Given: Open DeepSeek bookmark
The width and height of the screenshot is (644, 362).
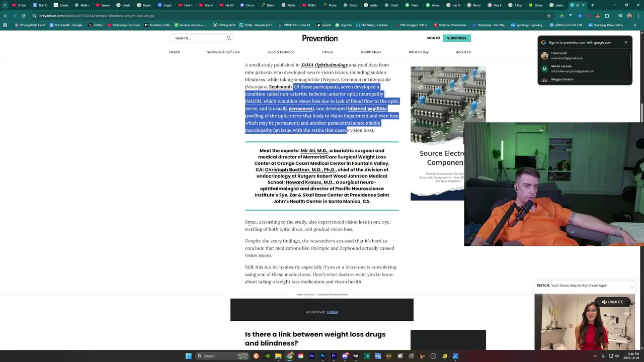Looking at the screenshot, I should pos(489,25).
